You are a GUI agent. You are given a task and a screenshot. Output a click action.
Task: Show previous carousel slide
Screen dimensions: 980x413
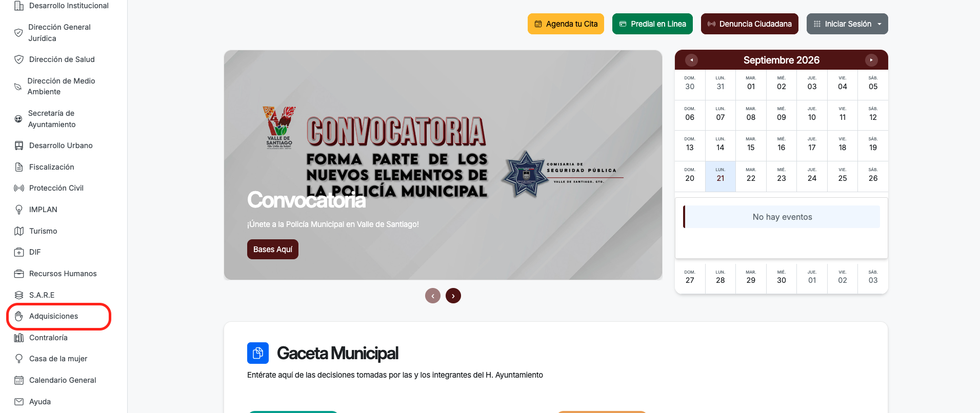coord(433,296)
